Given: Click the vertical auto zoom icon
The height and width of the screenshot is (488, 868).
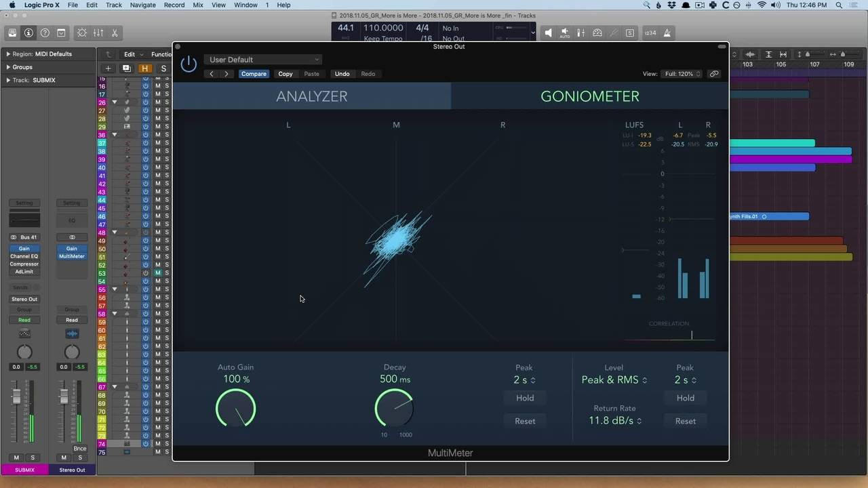Looking at the screenshot, I should point(768,54).
